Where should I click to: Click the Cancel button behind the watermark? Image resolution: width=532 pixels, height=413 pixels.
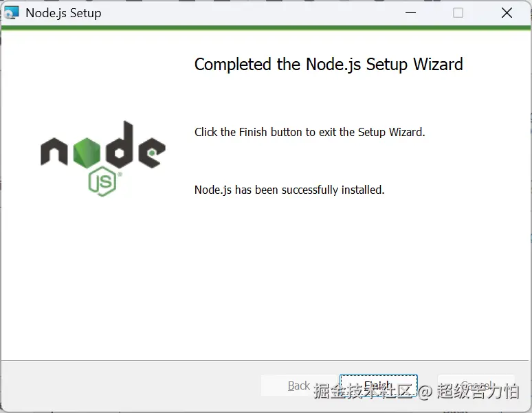(476, 386)
